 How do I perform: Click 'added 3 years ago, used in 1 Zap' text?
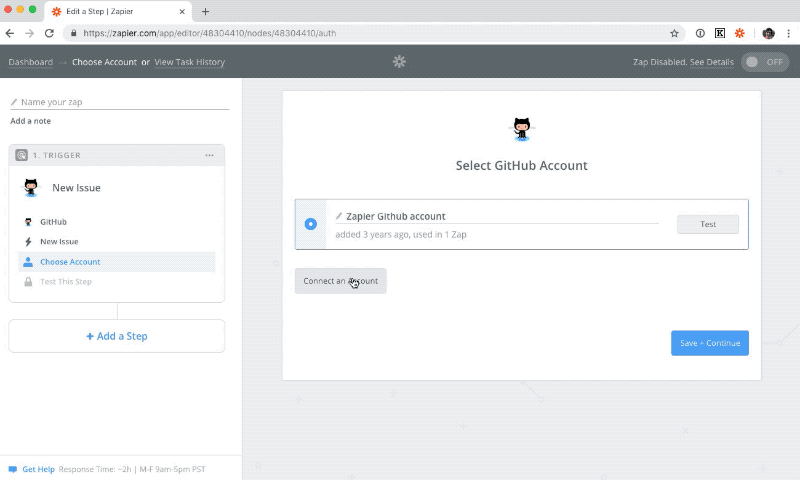[401, 235]
